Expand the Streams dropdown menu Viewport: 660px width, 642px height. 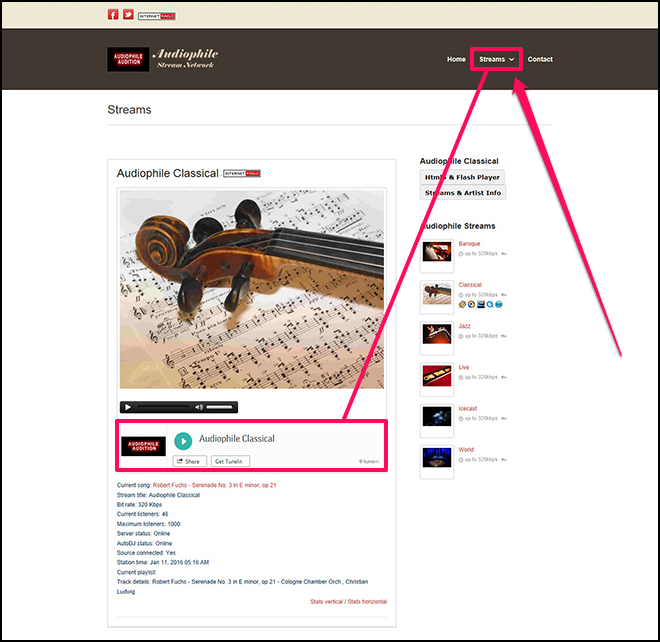[496, 59]
